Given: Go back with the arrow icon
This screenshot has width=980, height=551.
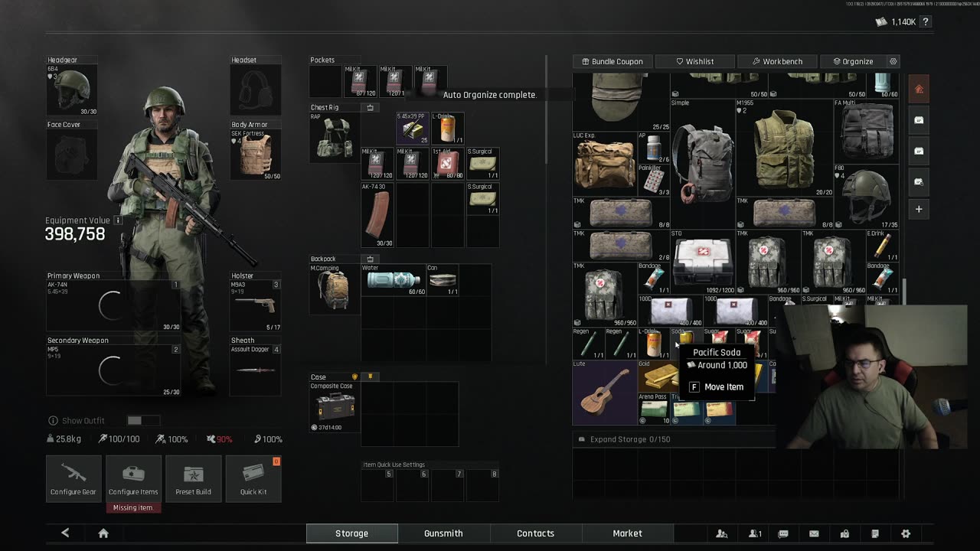Looking at the screenshot, I should click(65, 533).
